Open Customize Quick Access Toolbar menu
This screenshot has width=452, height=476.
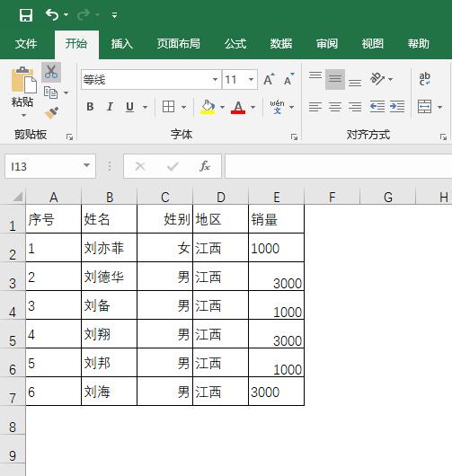click(x=114, y=15)
